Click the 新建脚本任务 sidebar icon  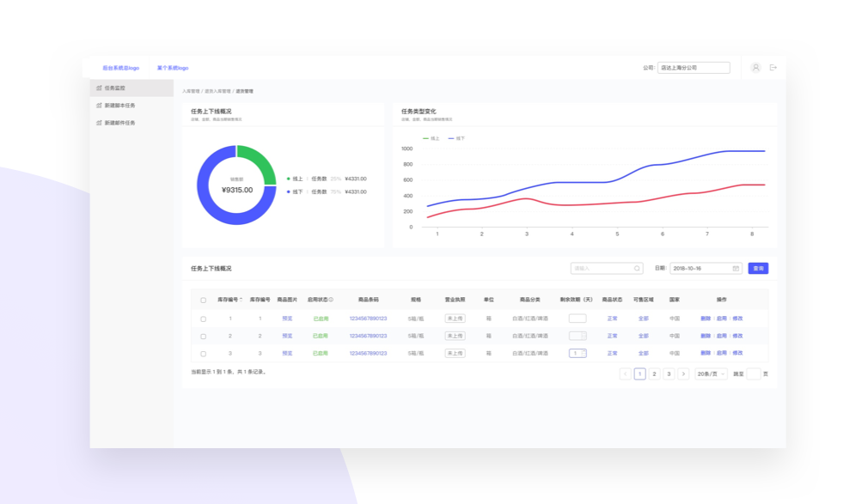click(x=99, y=105)
